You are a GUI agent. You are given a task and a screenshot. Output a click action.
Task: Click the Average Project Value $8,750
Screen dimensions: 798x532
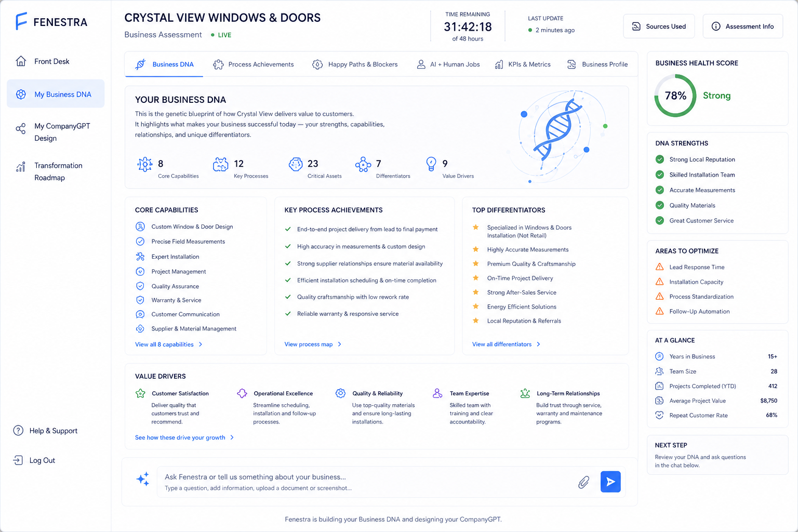(x=769, y=401)
